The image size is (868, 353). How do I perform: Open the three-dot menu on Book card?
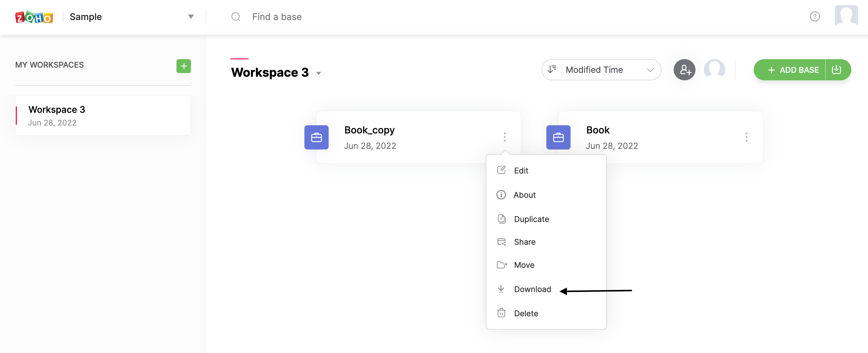(x=746, y=137)
